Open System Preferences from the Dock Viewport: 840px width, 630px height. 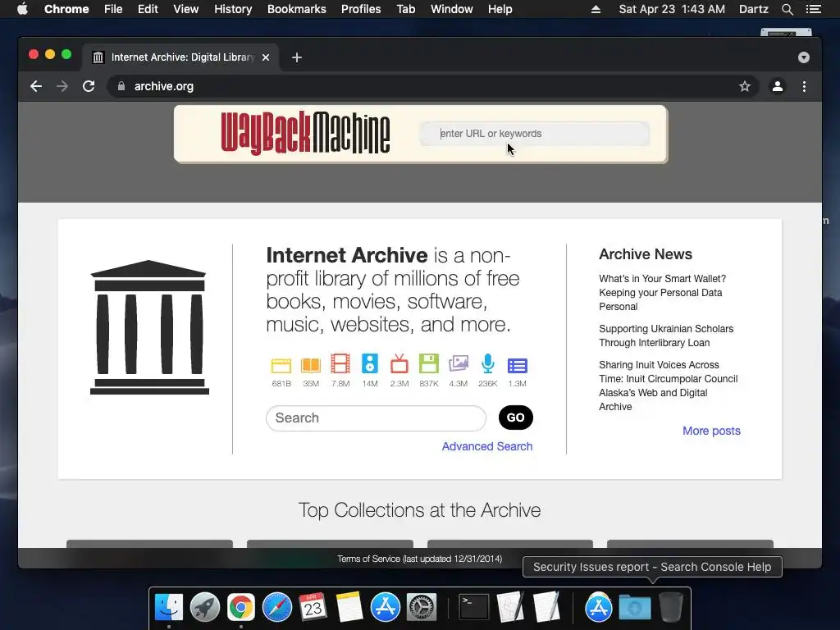pos(422,608)
